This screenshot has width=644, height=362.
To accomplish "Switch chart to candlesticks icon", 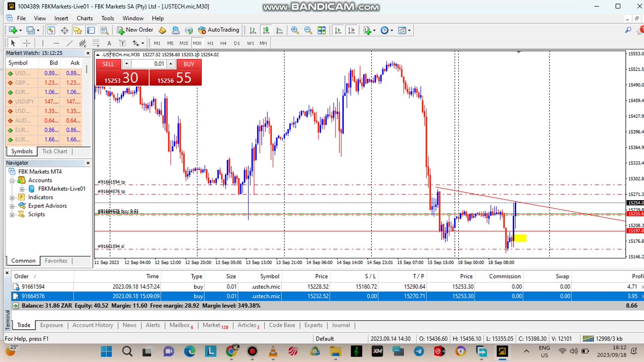I will [266, 30].
